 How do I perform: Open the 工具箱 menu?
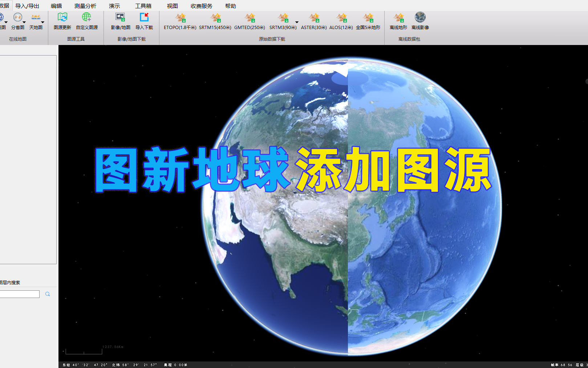(x=143, y=6)
